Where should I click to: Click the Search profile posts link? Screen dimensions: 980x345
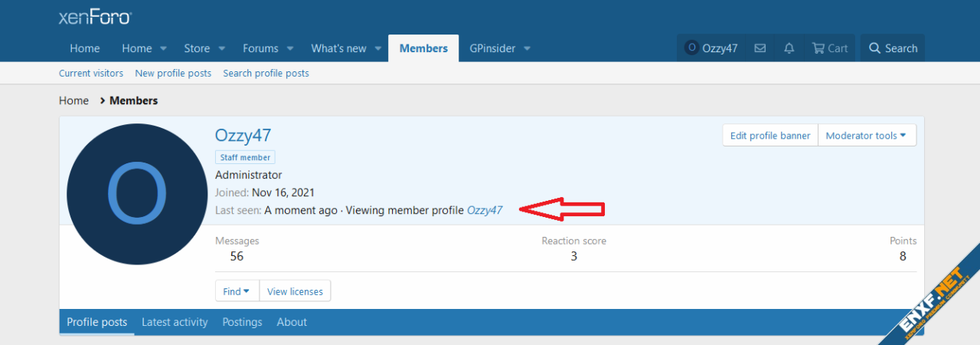pos(266,74)
